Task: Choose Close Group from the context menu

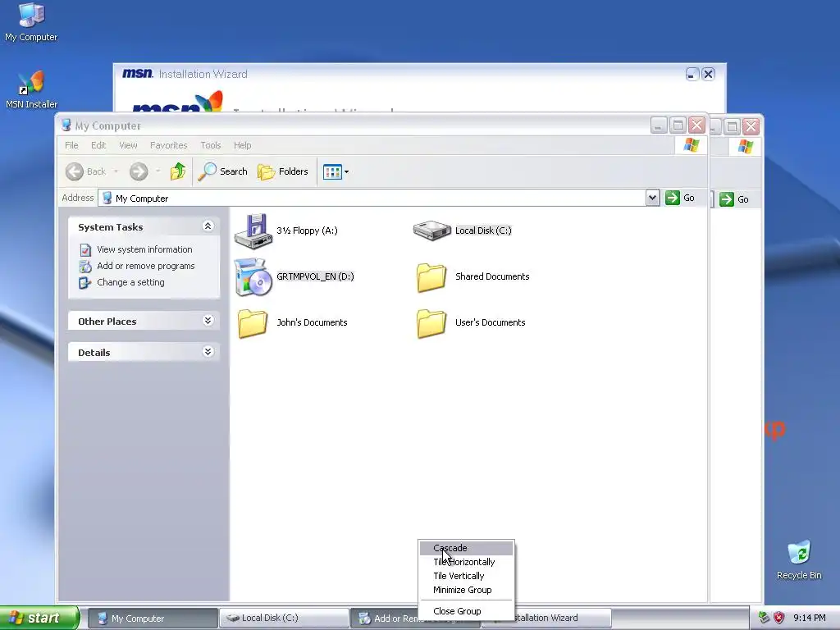Action: (466, 611)
